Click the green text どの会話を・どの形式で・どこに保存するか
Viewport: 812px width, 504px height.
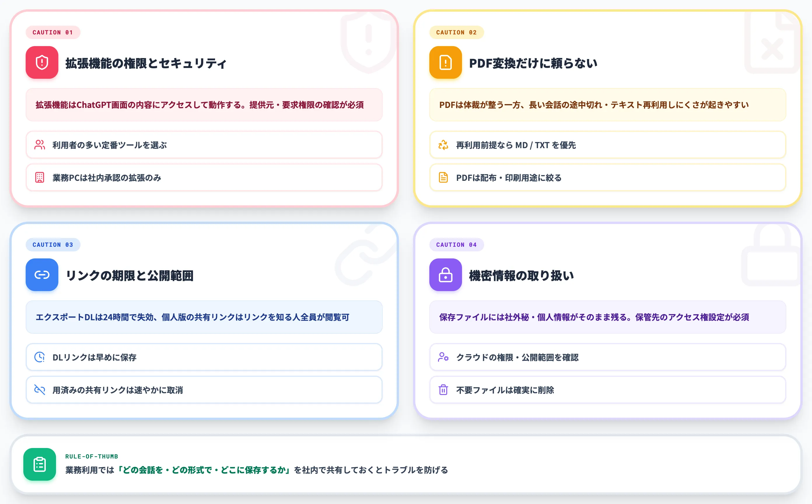[204, 470]
